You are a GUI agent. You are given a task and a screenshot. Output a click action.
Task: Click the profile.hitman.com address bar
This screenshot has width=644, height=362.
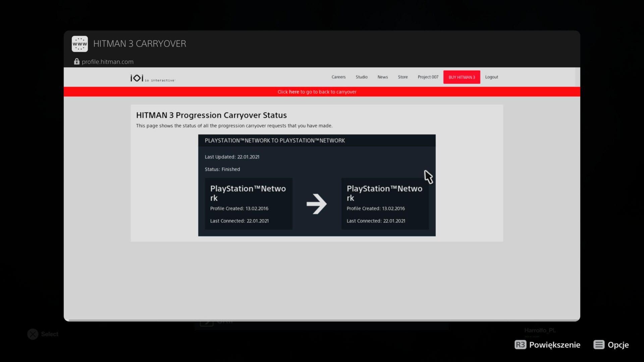107,62
